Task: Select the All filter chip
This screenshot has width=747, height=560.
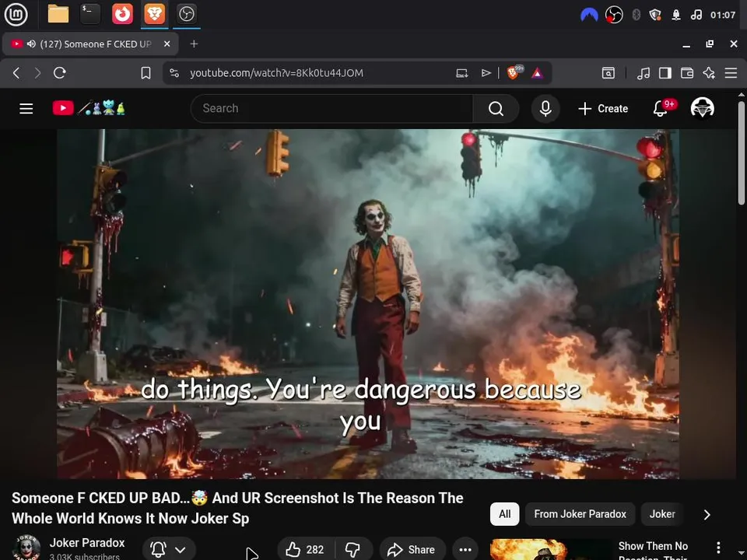Action: click(x=504, y=514)
